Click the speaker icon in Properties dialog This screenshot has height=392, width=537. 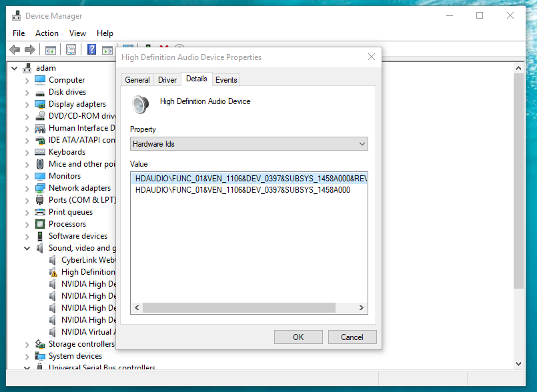click(x=140, y=105)
